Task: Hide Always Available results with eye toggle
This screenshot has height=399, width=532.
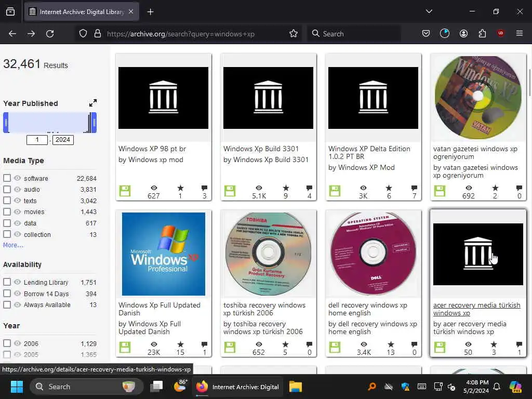Action: (17, 304)
